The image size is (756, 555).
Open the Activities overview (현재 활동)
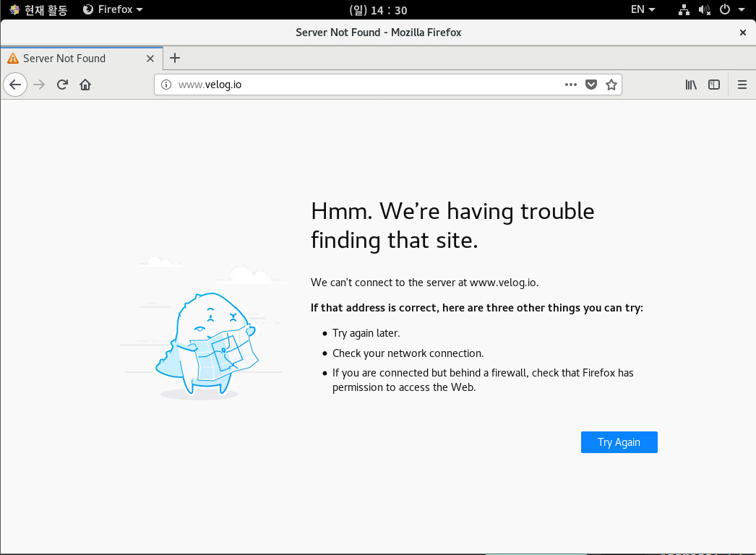pyautogui.click(x=38, y=9)
